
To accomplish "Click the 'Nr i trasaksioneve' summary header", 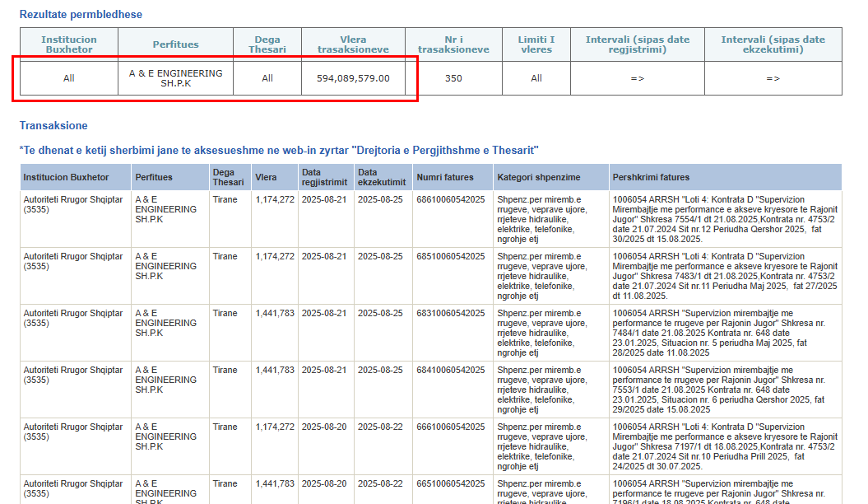I will pyautogui.click(x=453, y=44).
